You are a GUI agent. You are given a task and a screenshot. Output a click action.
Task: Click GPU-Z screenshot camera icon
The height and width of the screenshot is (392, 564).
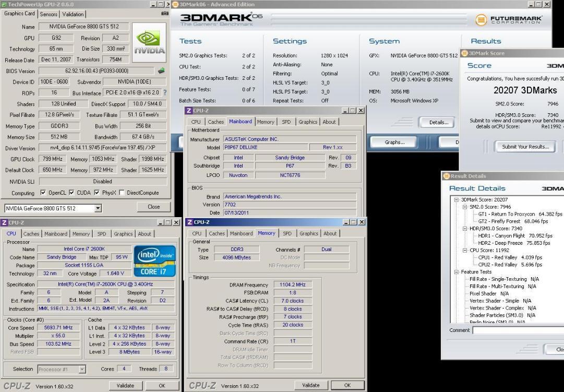165,14
